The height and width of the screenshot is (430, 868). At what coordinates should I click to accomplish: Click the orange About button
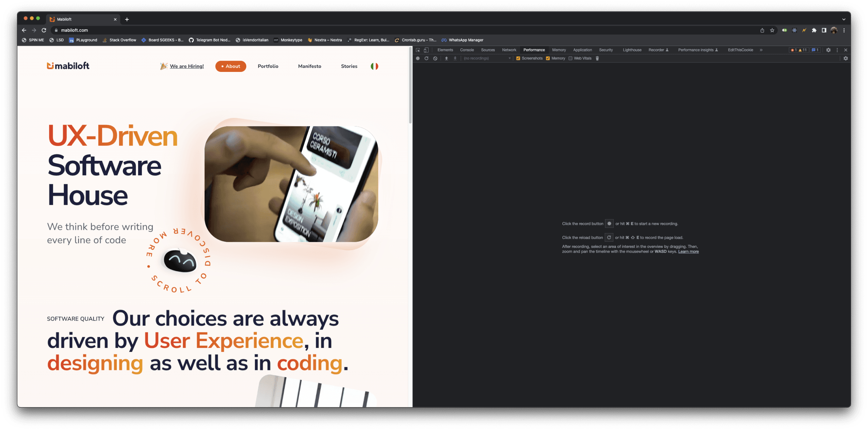coord(231,66)
